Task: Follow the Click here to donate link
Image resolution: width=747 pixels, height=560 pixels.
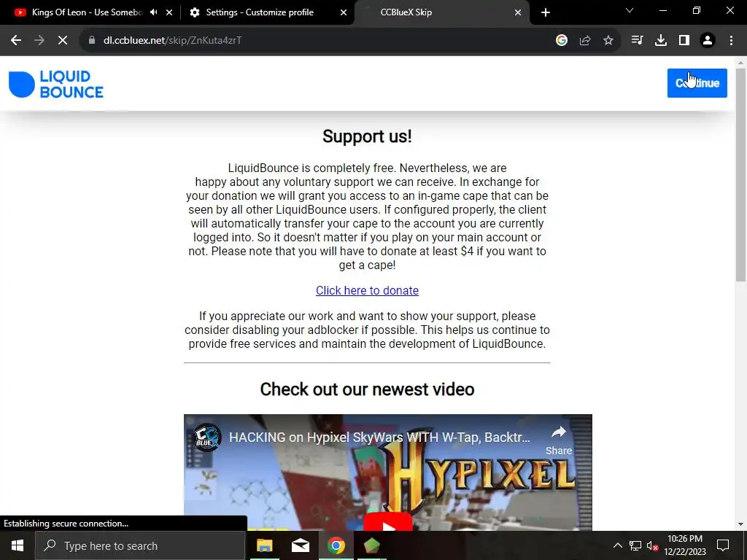Action: 367,290
